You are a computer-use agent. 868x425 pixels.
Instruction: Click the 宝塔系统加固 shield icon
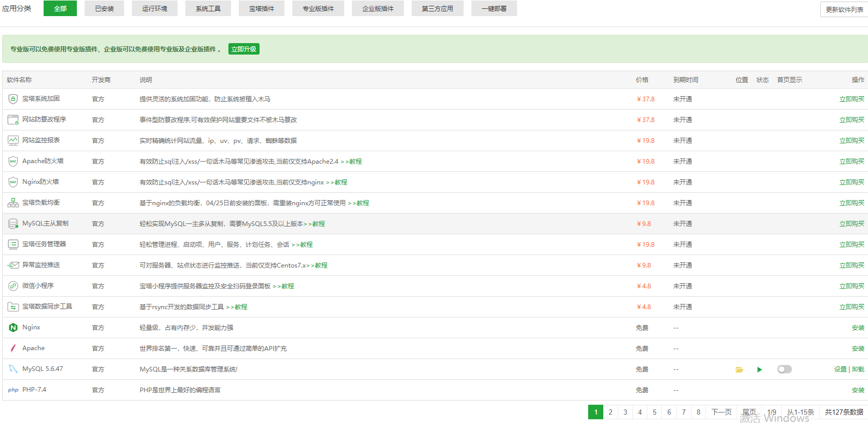tap(13, 99)
